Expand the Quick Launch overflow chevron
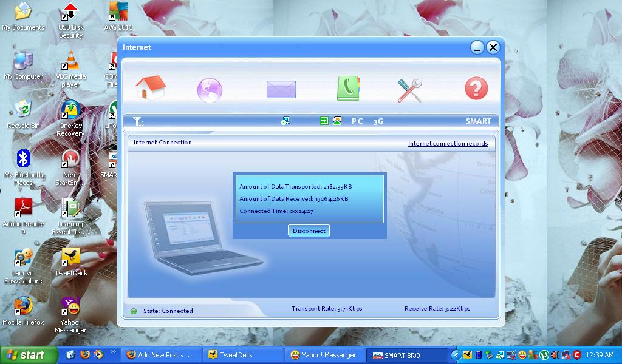The height and width of the screenshot is (364, 622). tap(113, 352)
